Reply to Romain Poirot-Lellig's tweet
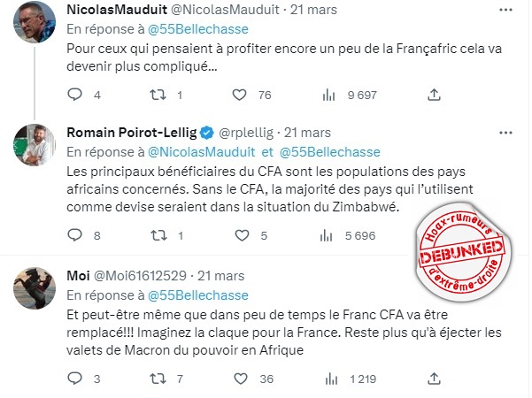The image size is (532, 398). click(74, 236)
